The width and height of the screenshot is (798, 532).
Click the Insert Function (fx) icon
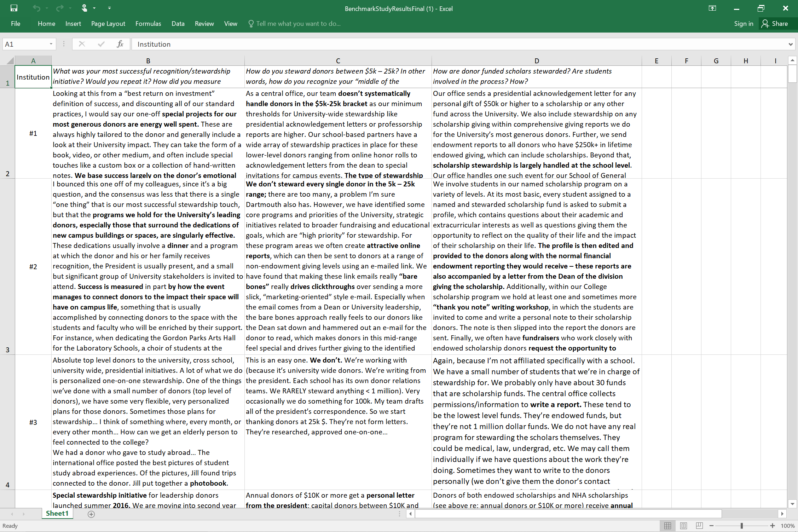(x=120, y=44)
